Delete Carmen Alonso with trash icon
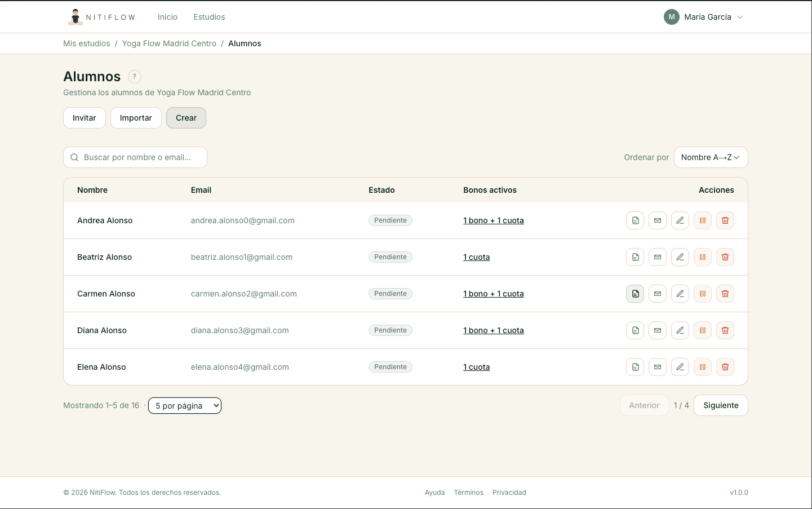 [x=725, y=294]
